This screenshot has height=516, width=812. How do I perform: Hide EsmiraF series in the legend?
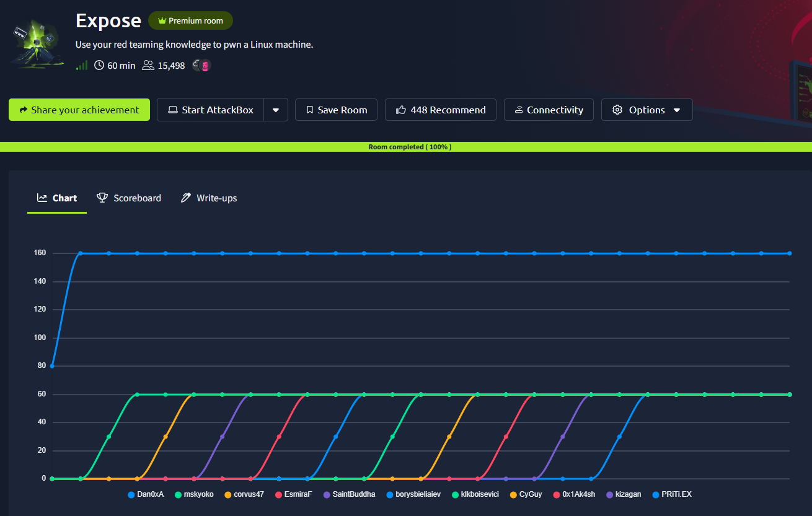[293, 494]
